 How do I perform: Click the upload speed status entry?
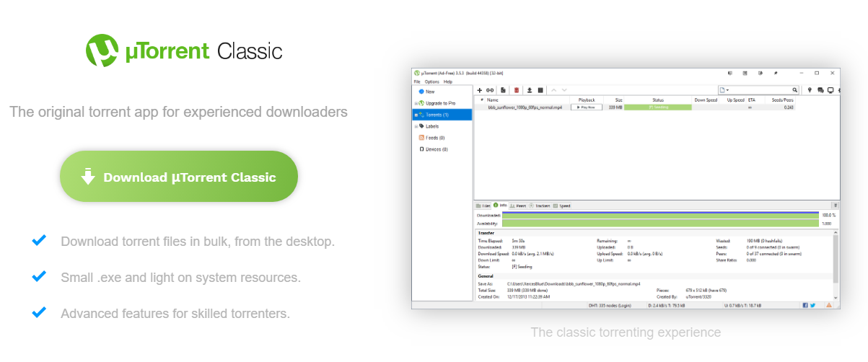742,305
